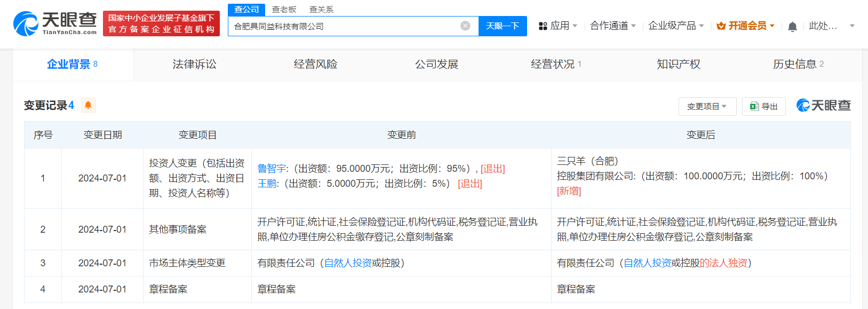
Task: Click the red banner 国家中小企业发展子基金旗下
Action: pos(161,23)
